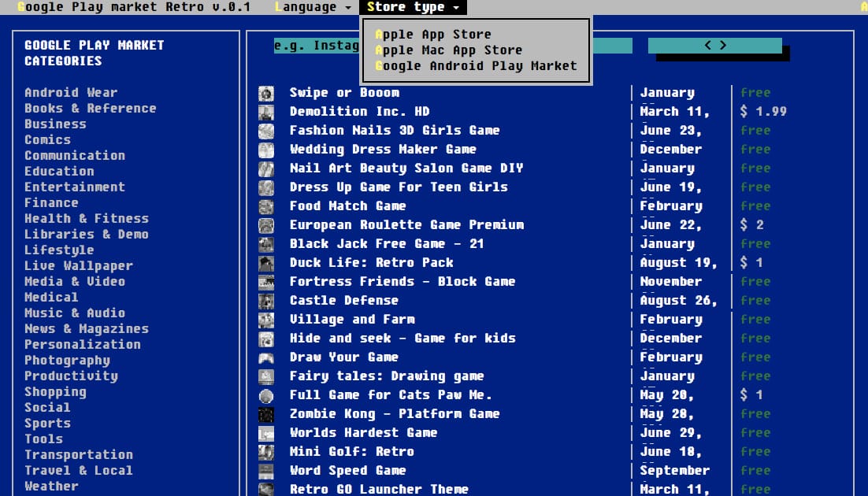Image resolution: width=868 pixels, height=496 pixels.
Task: Open the Transportation category
Action: point(79,455)
